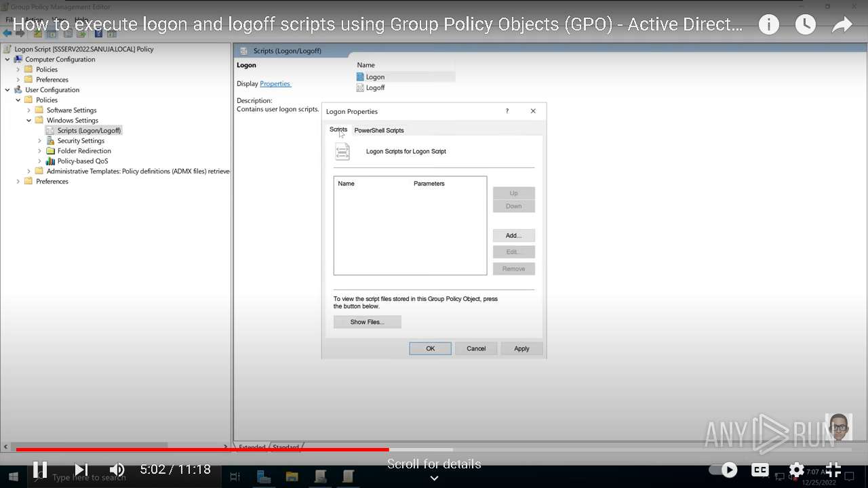Click the Logoff script icon in the list
The width and height of the screenshot is (868, 488).
(x=360, y=87)
